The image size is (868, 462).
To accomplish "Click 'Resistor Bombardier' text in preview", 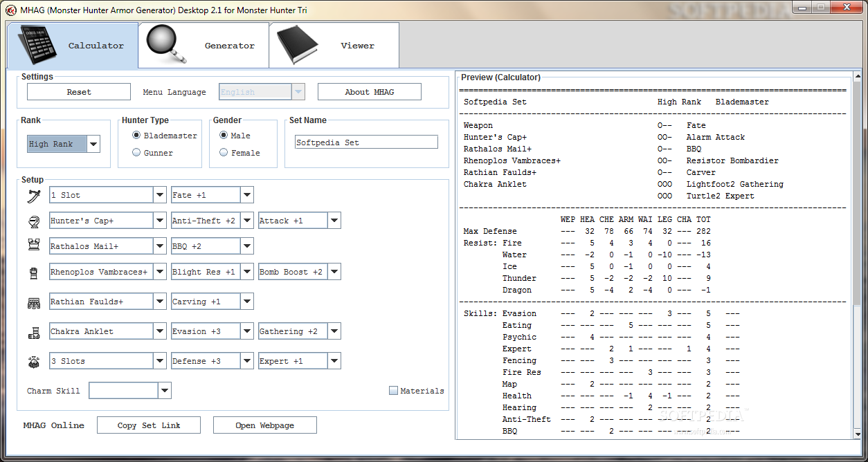I will (x=732, y=160).
